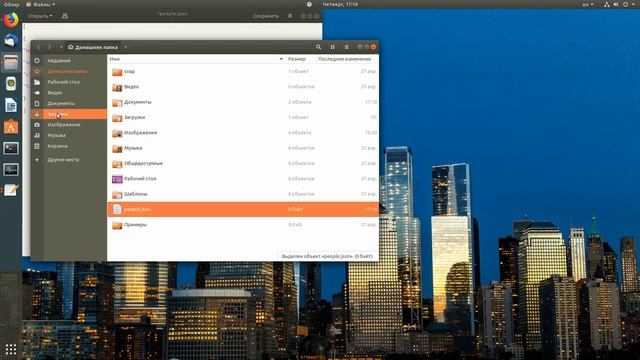This screenshot has width=640, height=360.
Task: Select Видео in the sidebar
Action: [x=69, y=93]
